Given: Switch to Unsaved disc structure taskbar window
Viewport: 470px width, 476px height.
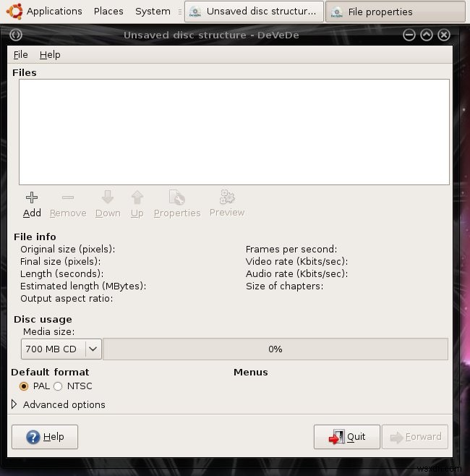Looking at the screenshot, I should click(254, 12).
